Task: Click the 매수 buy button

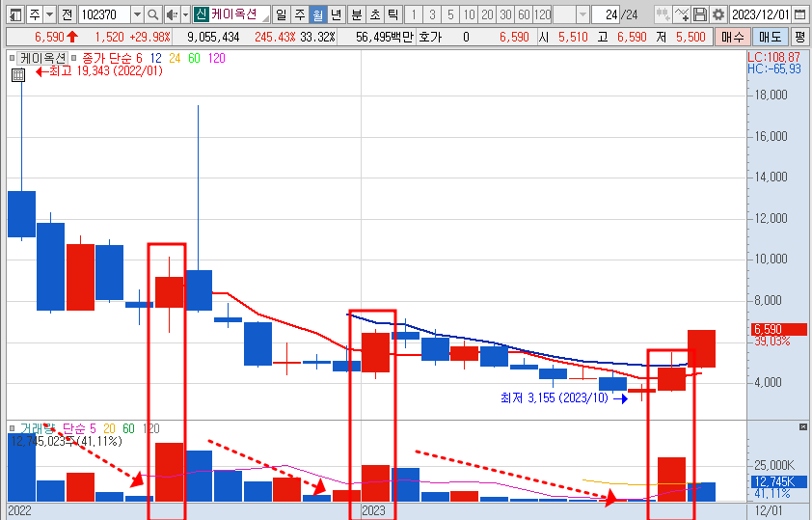Action: [x=732, y=37]
